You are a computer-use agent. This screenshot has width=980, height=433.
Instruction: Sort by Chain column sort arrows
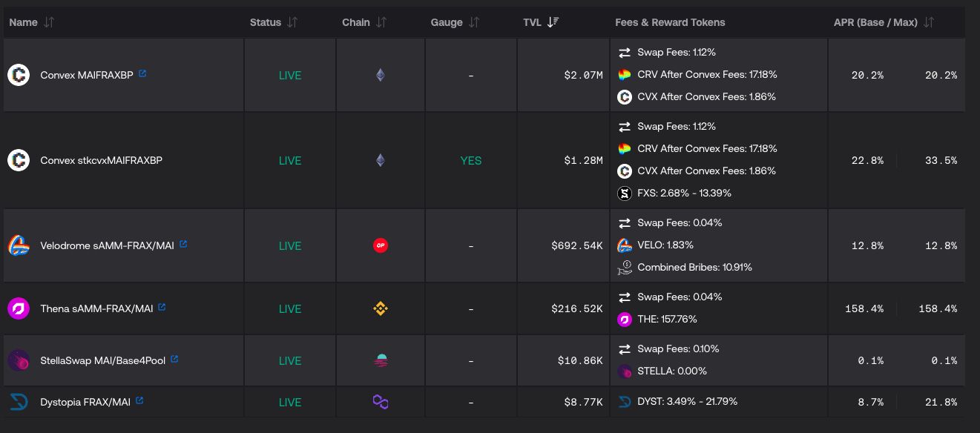(381, 22)
